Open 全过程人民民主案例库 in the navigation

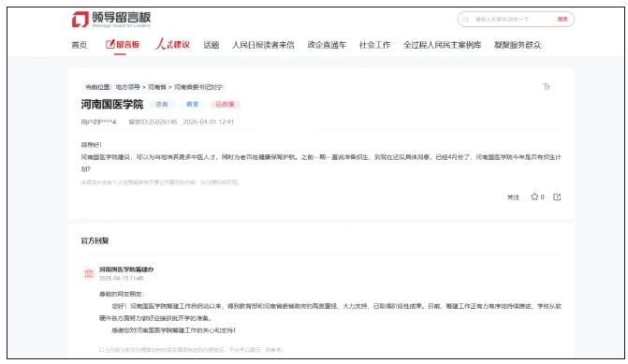[x=443, y=45]
